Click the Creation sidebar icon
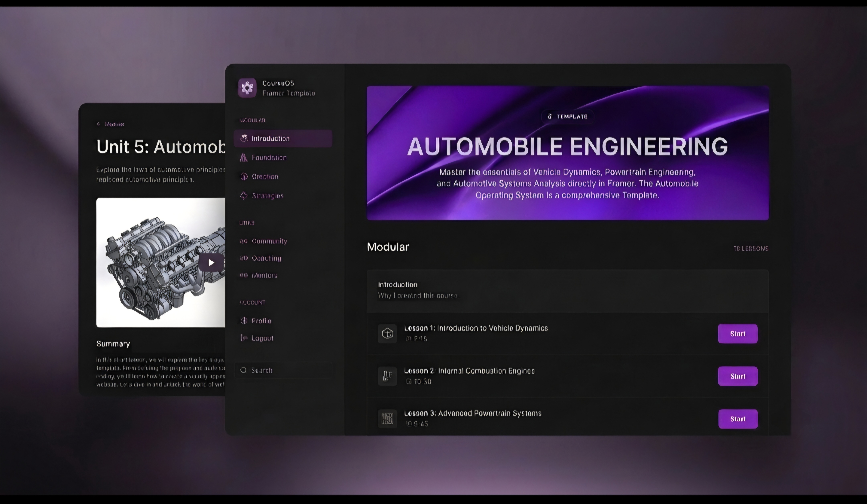The image size is (867, 504). 244,177
